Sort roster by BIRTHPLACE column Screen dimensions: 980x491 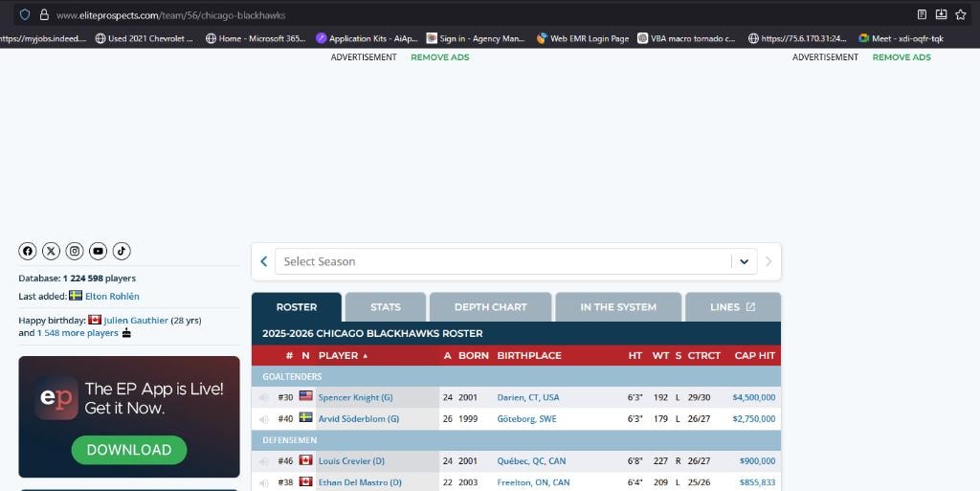[529, 355]
